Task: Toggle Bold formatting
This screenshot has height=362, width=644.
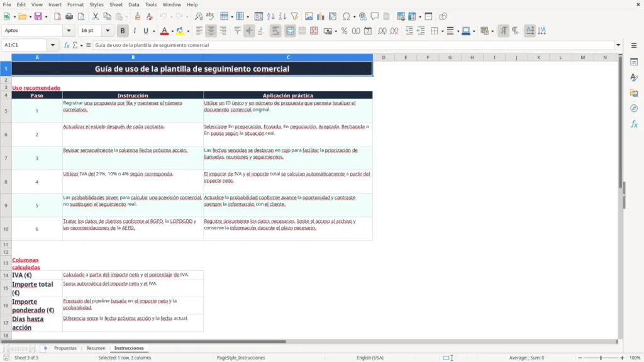Action: tap(123, 31)
